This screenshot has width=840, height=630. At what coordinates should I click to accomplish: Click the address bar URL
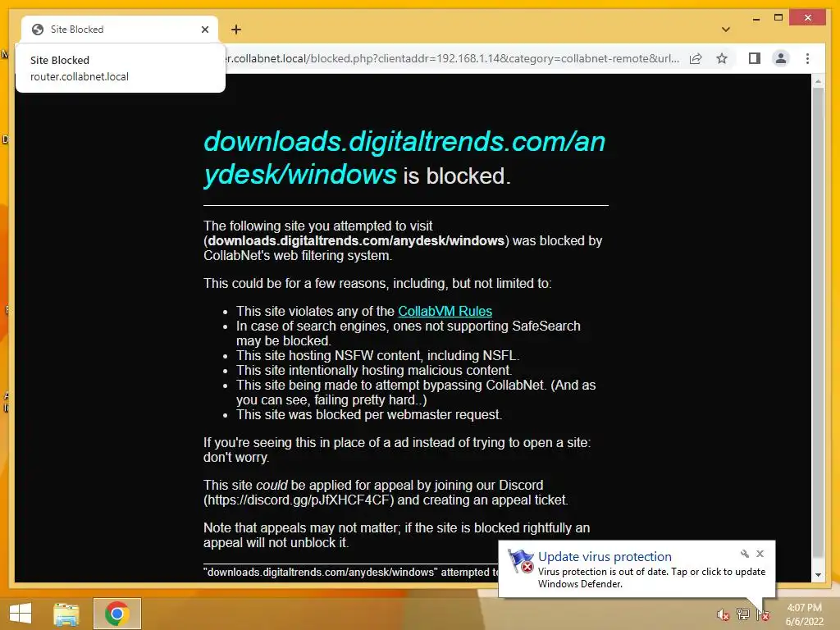pyautogui.click(x=453, y=58)
